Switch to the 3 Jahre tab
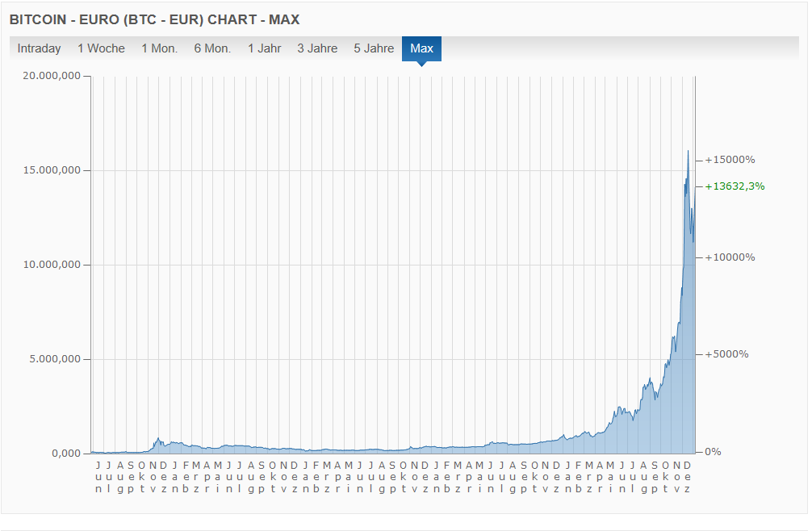The image size is (812, 531). point(317,48)
